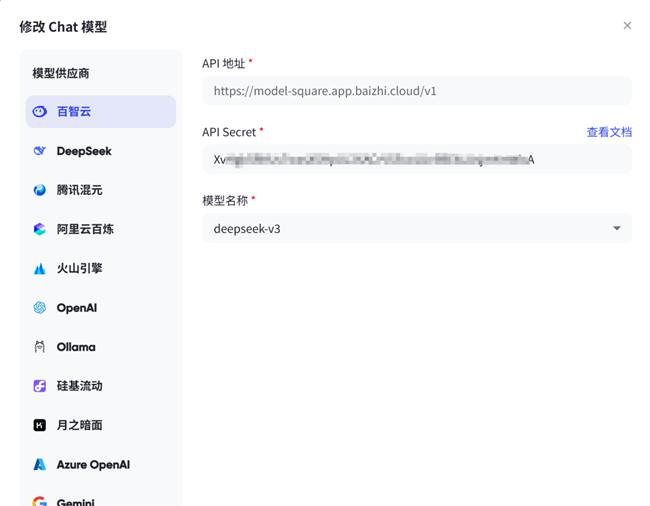Pick 硅基流动 from provider list
Screen dimensions: 650x506
101,386
